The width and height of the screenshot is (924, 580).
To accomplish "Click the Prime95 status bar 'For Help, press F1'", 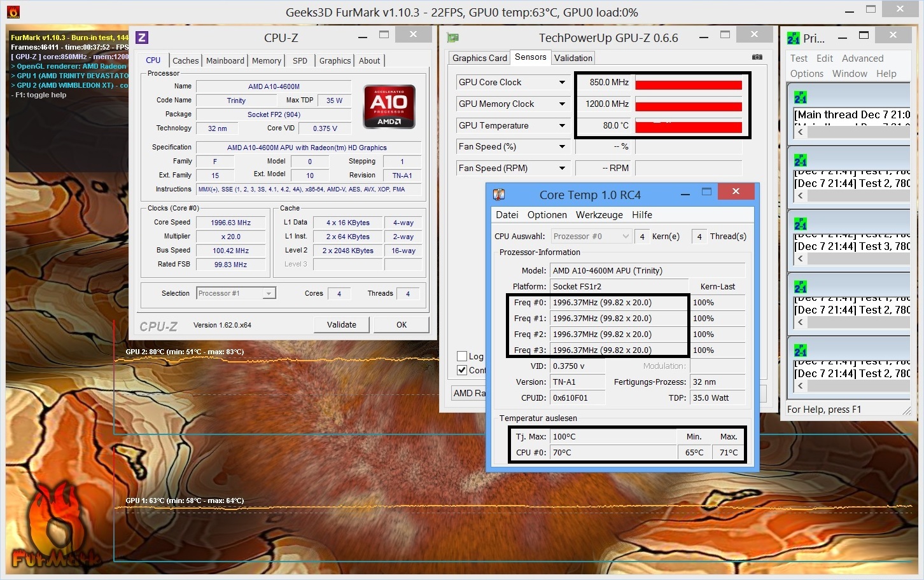I will (823, 409).
